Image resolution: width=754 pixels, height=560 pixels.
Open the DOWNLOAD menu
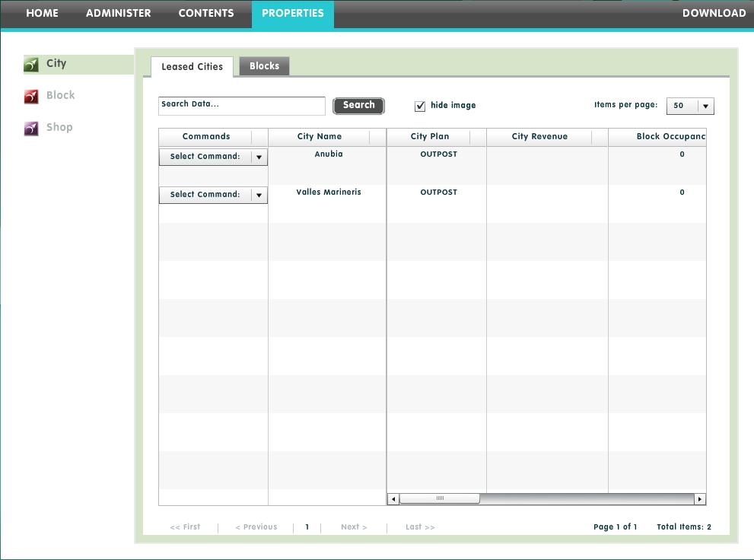pos(714,14)
